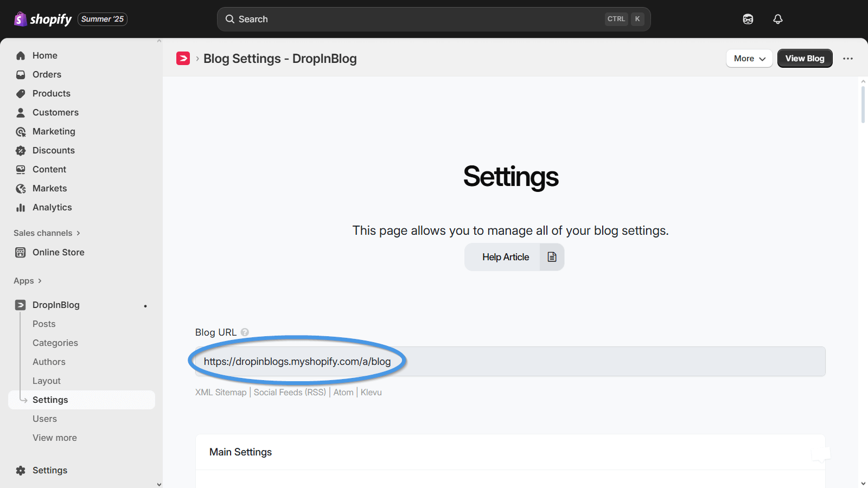Image resolution: width=868 pixels, height=488 pixels.
Task: Click the Shopify logo
Action: [x=43, y=19]
